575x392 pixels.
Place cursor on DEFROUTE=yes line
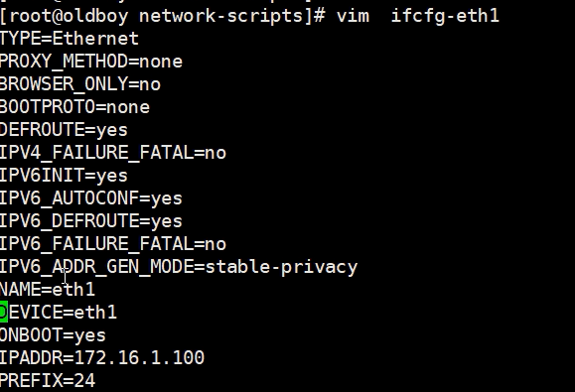(x=64, y=130)
